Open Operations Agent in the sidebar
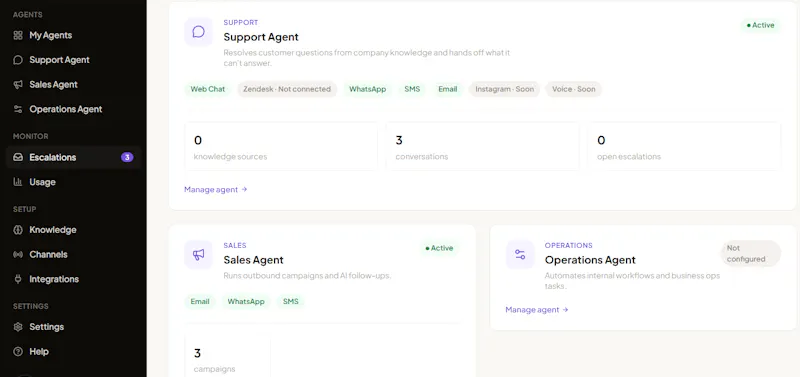This screenshot has height=377, width=800. pos(73,109)
